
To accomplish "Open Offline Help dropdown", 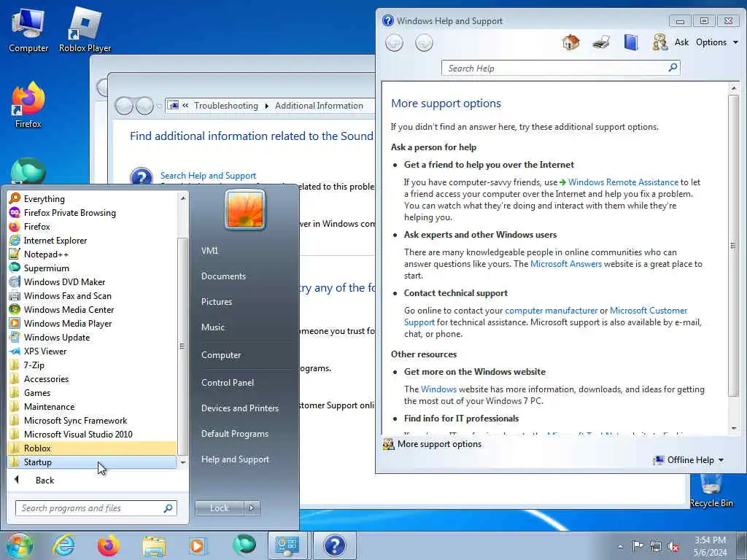I will click(689, 460).
